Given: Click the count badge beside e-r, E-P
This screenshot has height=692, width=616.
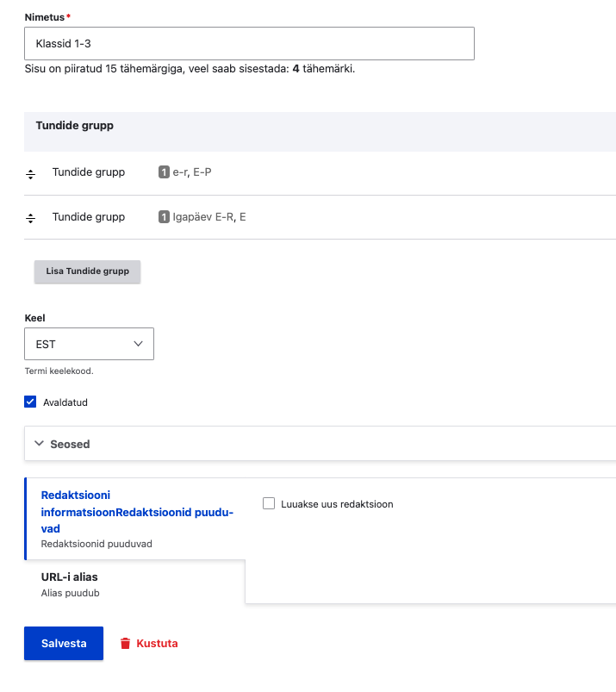Looking at the screenshot, I should (164, 172).
